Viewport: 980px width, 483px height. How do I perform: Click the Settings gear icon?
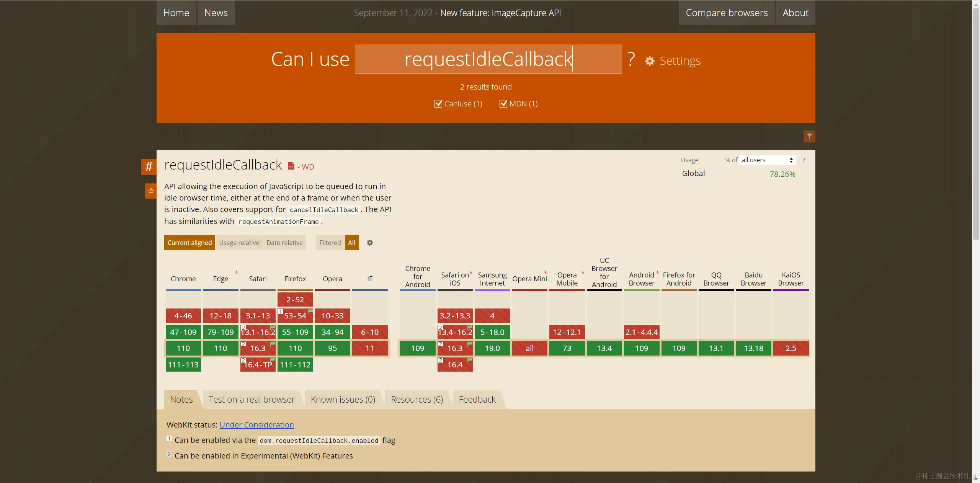click(x=650, y=61)
